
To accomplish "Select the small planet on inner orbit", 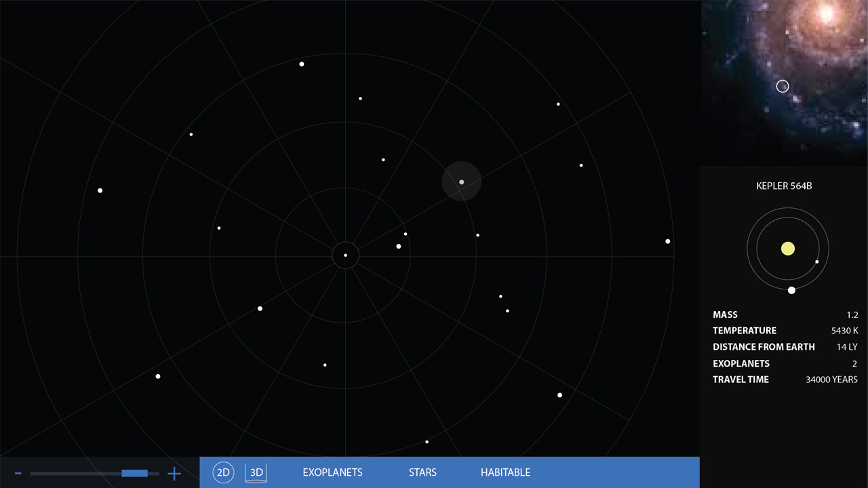I will click(x=816, y=262).
